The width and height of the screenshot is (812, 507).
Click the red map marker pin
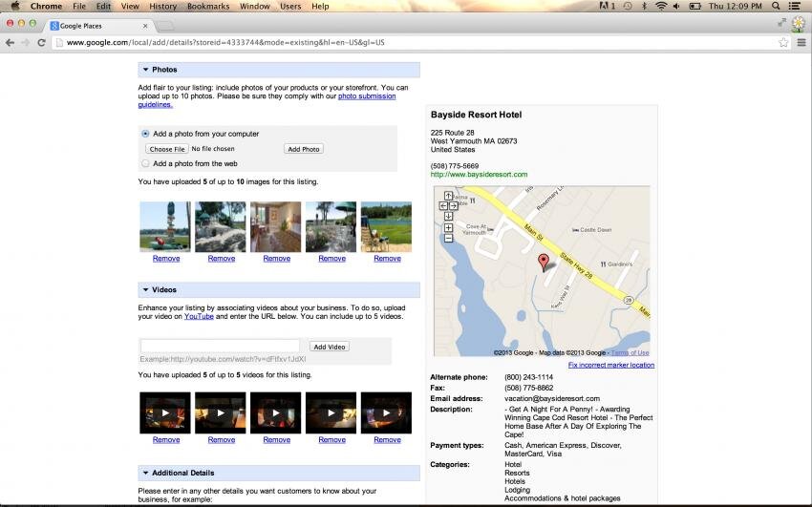point(544,263)
